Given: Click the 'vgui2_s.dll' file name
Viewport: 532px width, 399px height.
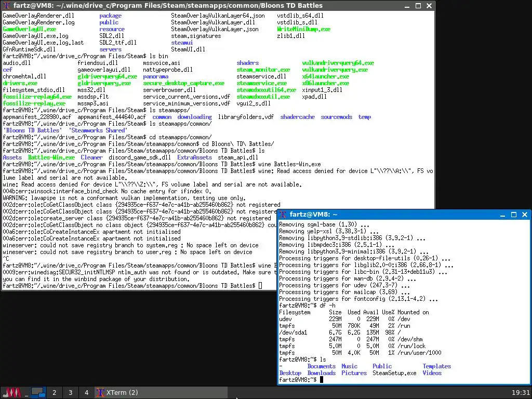Looking at the screenshot, I should pos(254,103).
